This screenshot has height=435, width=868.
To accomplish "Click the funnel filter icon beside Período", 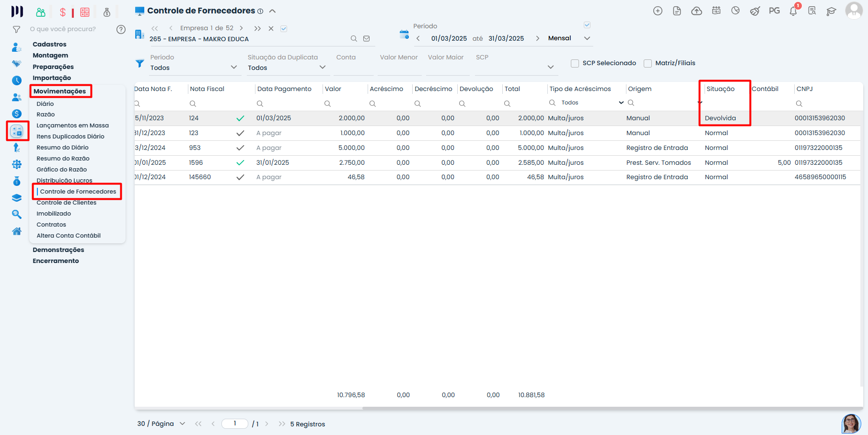I will pos(140,63).
